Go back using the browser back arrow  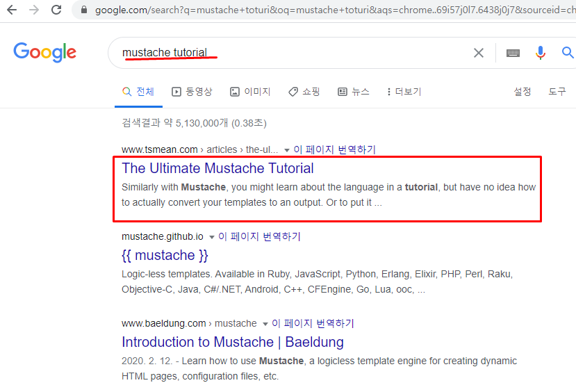12,10
